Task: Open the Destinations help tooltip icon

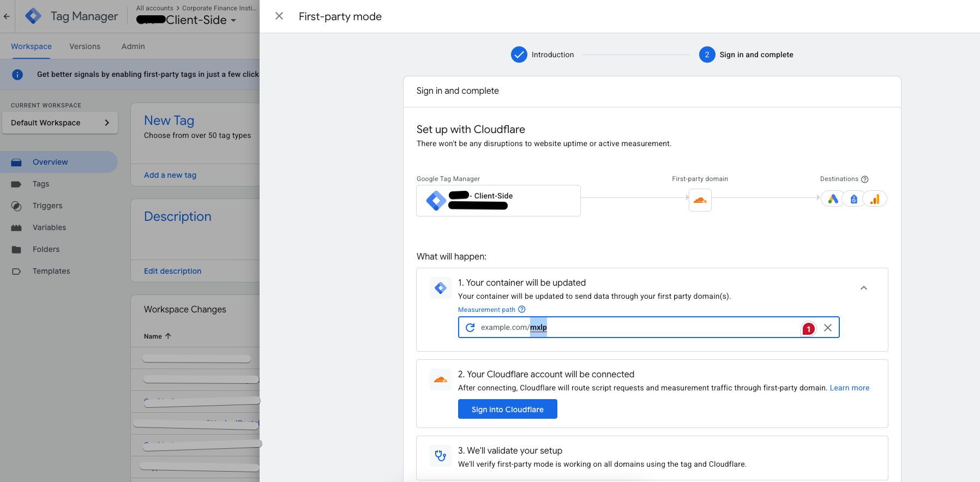Action: tap(865, 179)
